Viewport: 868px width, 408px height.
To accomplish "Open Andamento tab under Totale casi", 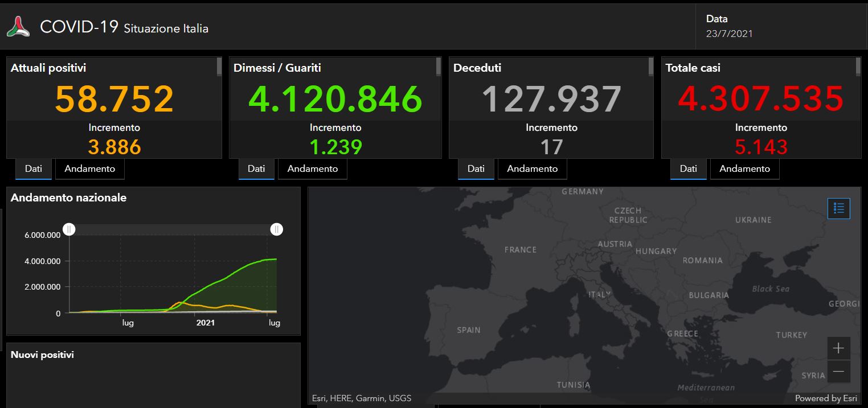I will click(744, 169).
